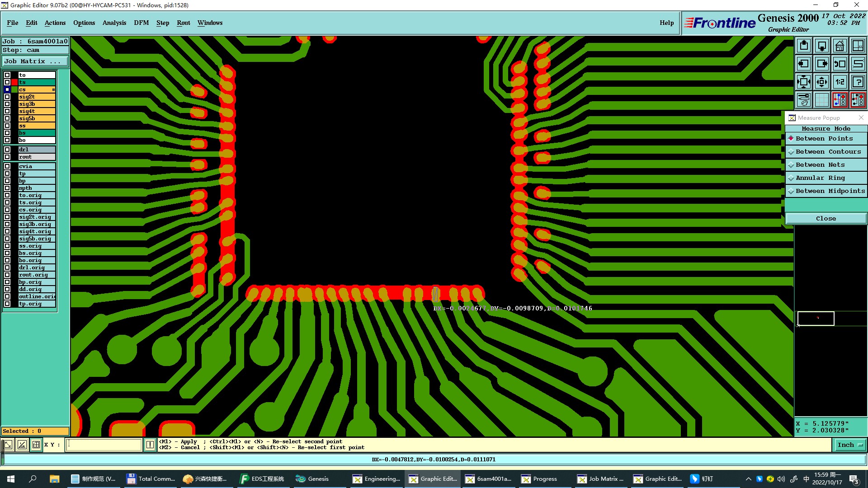This screenshot has width=868, height=488.
Task: Click the pan-up arrow icon
Action: point(804,46)
